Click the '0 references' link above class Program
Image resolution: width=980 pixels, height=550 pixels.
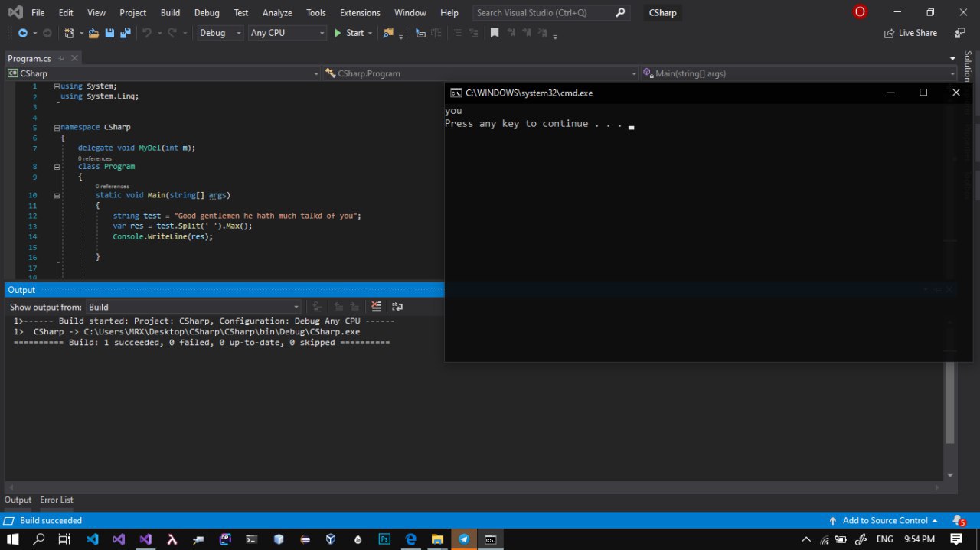click(95, 158)
